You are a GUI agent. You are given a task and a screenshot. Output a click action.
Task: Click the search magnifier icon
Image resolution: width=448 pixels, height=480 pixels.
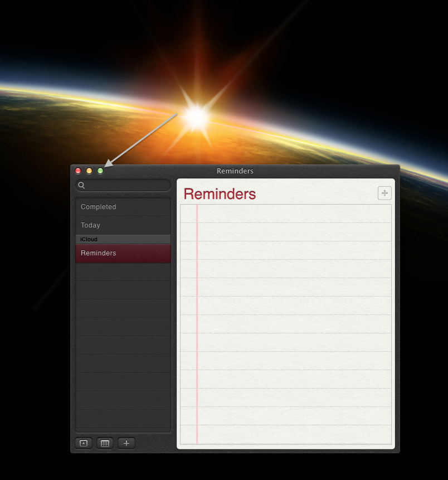81,185
